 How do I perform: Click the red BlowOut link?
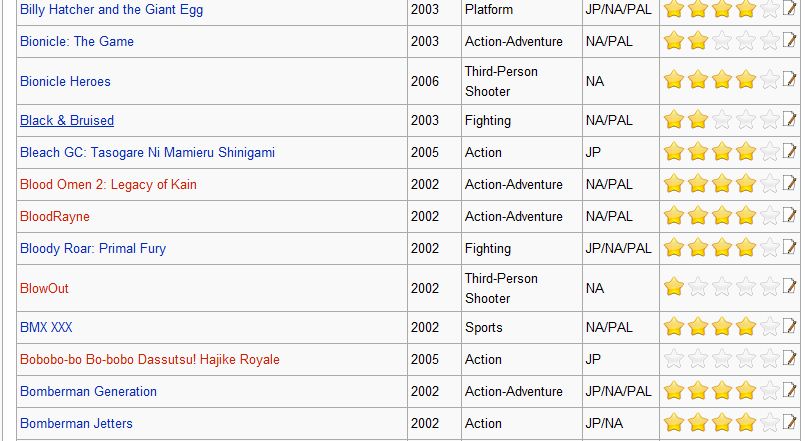tap(44, 288)
